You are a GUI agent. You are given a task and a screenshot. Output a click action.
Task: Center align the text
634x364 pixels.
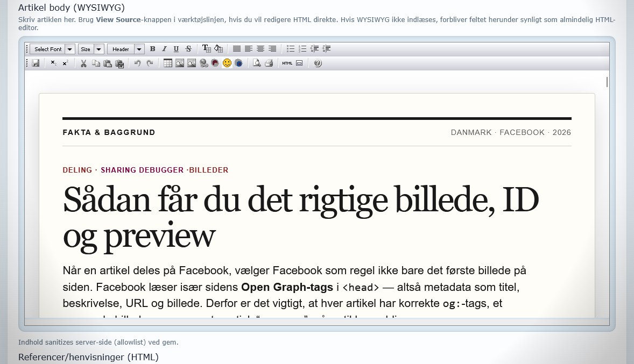coord(260,49)
